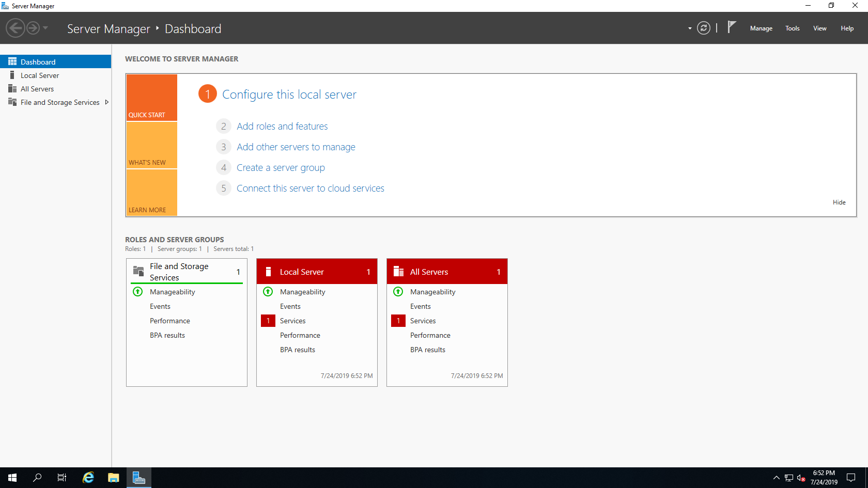The width and height of the screenshot is (868, 488).
Task: Show hidden system tray icons
Action: (776, 478)
